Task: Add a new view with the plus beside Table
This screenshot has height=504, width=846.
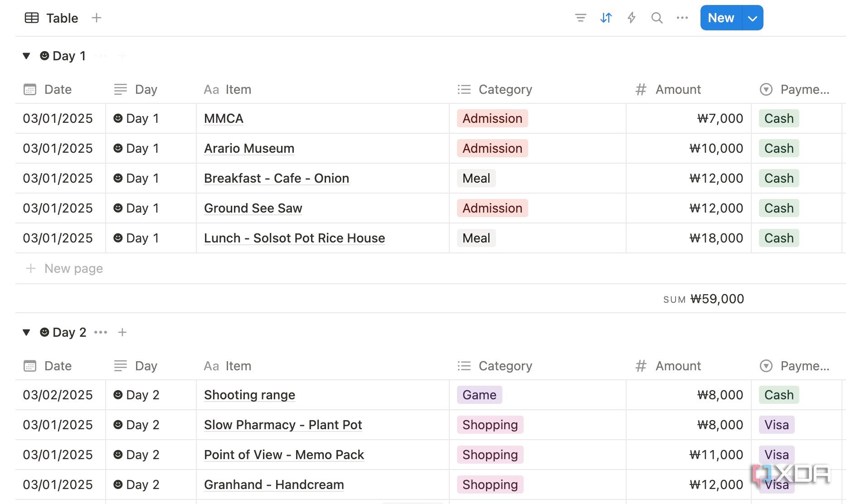Action: [96, 18]
